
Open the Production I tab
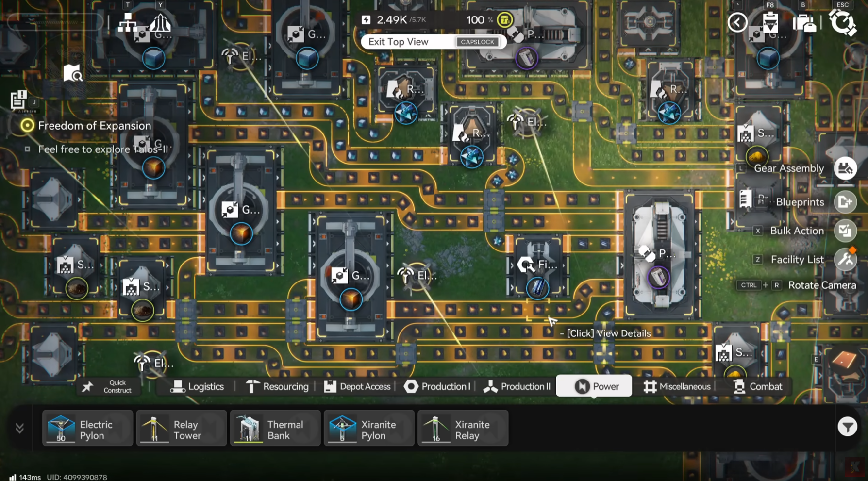tap(437, 386)
